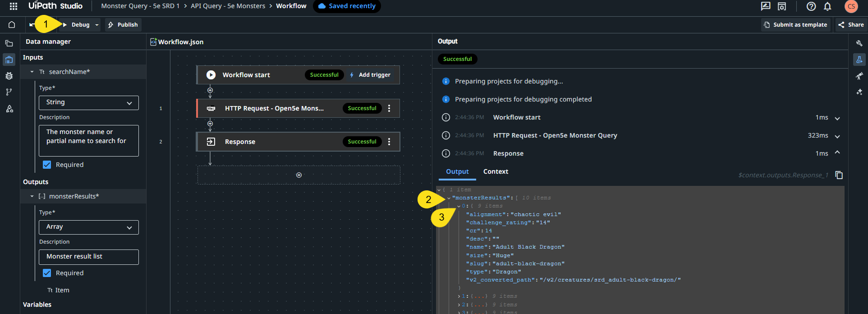Open Monster Query - 5e SRD 1 breadcrumb
The height and width of the screenshot is (314, 868).
(140, 6)
